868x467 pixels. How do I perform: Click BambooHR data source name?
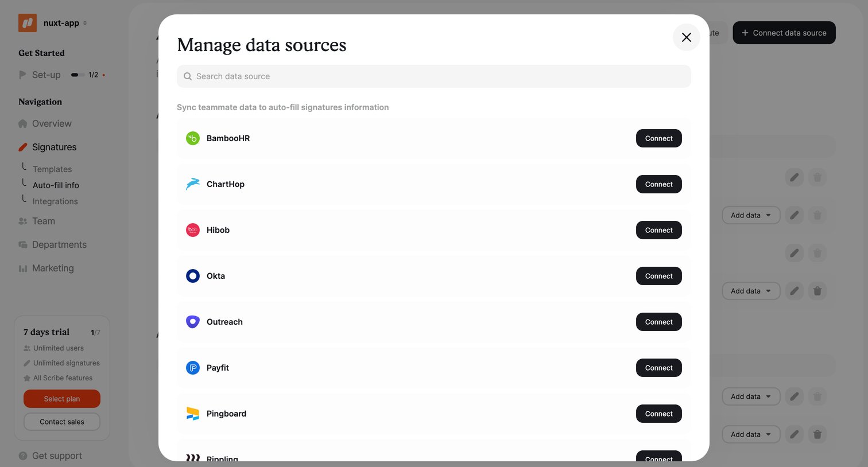228,138
